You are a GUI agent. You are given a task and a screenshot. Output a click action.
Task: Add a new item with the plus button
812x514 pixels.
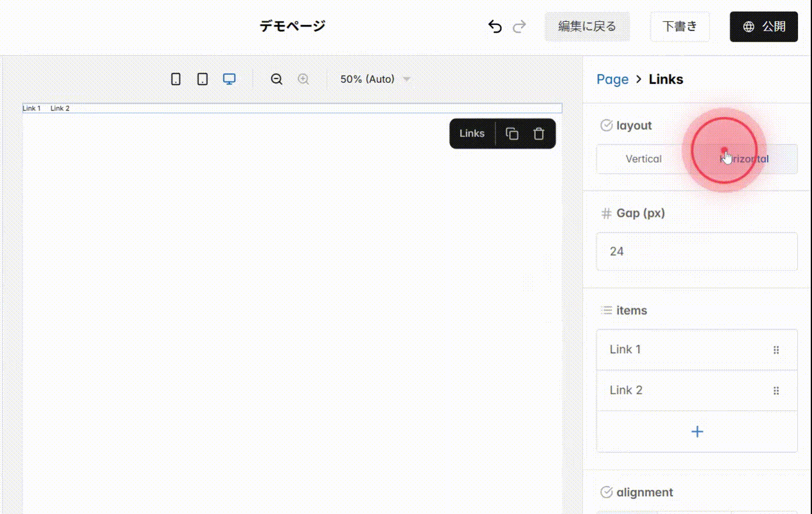click(697, 432)
